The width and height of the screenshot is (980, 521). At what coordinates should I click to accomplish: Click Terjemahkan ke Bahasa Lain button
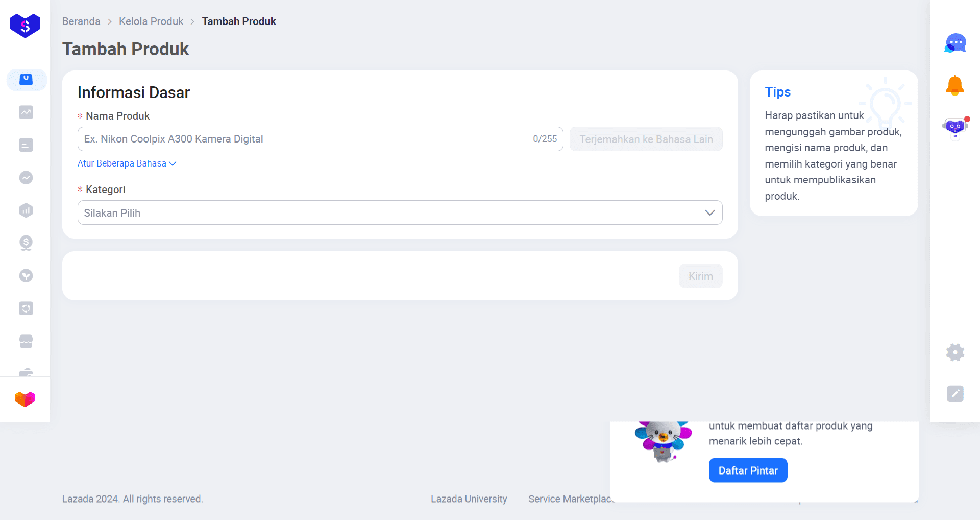click(x=646, y=139)
